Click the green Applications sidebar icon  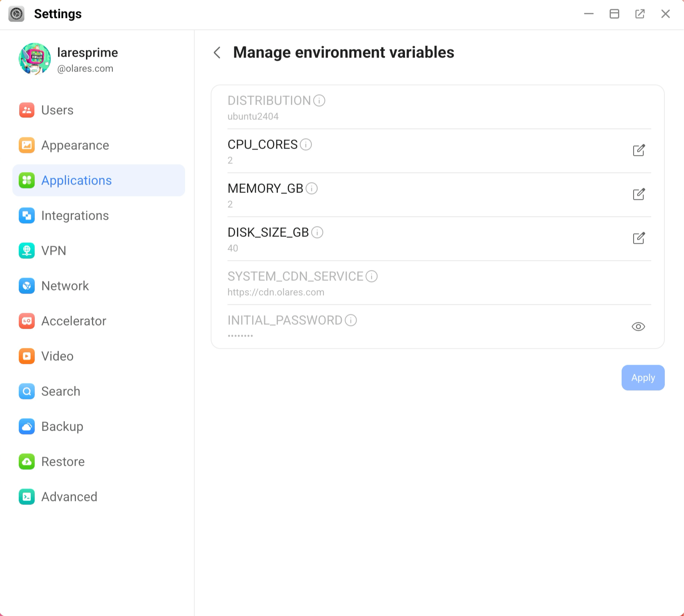27,180
